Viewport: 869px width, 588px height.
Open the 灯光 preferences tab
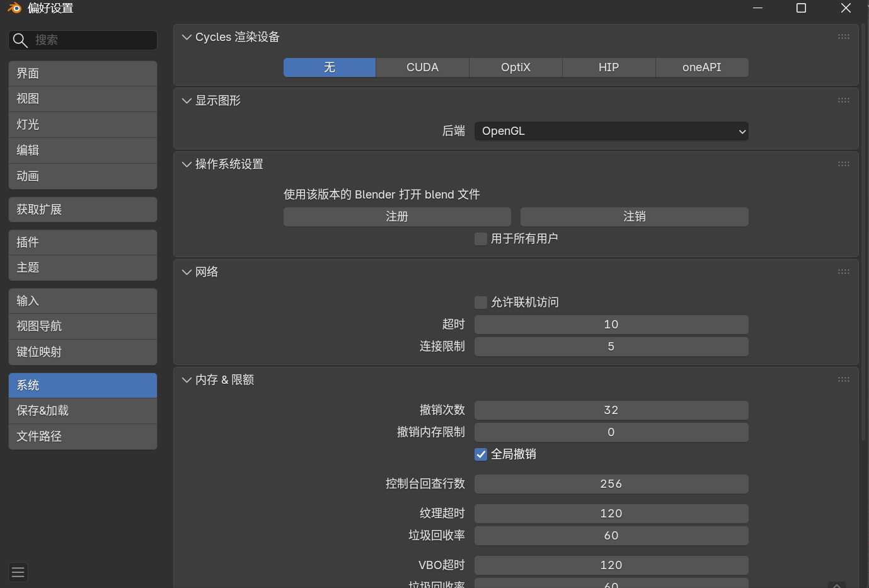point(83,125)
